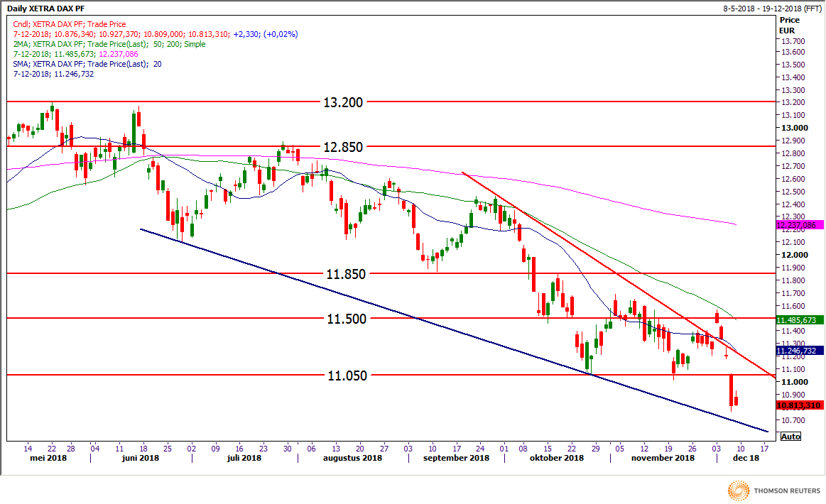Click the juli 2018 month label
The image size is (826, 504).
pos(244,458)
